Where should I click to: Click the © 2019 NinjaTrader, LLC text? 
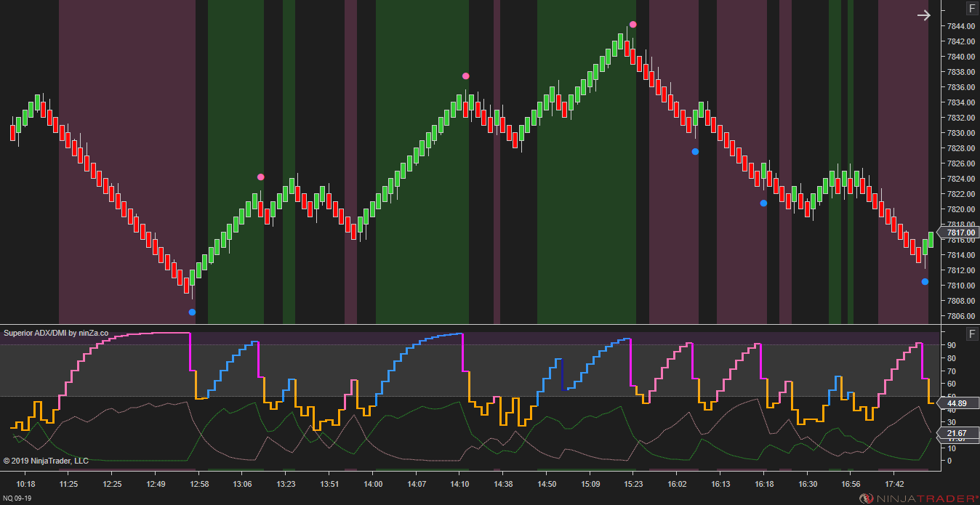click(46, 461)
